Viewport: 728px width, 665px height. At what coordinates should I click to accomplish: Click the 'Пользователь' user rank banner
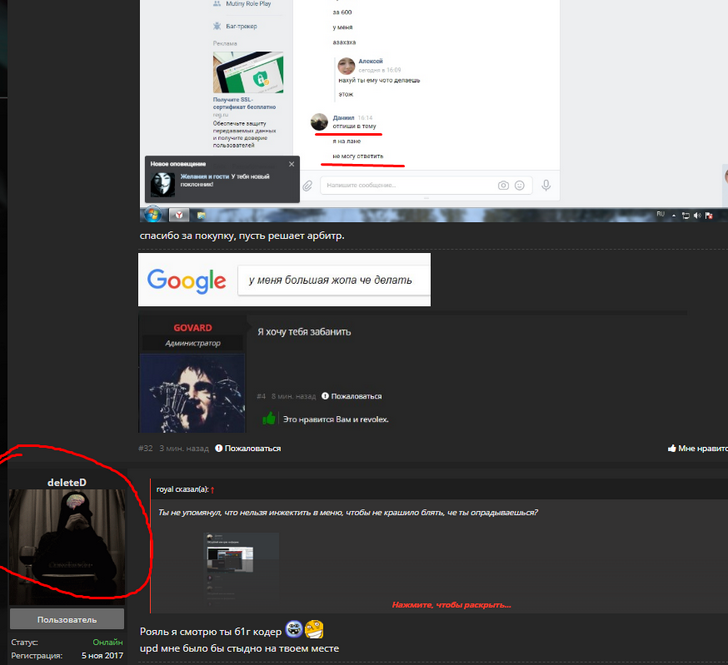click(x=67, y=619)
